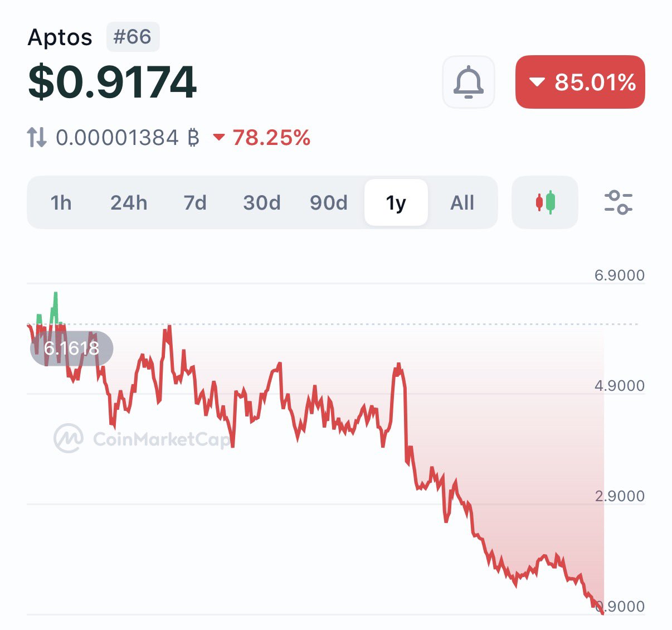Select the 24h time range
Viewport: 672px width, 630px height.
tap(129, 202)
